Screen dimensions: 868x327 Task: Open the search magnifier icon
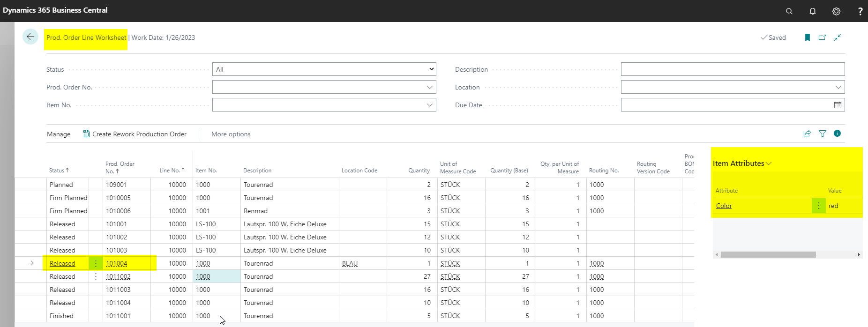tap(789, 11)
